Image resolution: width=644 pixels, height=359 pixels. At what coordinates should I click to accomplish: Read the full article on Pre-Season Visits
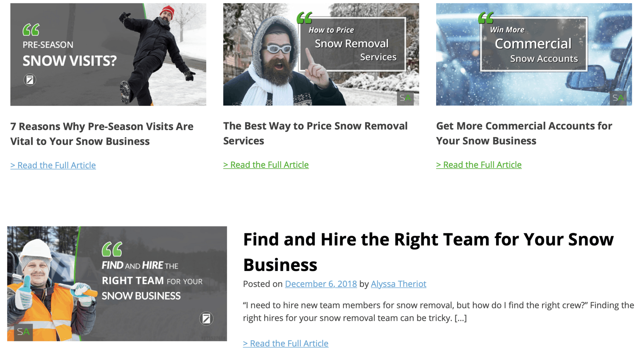pyautogui.click(x=53, y=165)
